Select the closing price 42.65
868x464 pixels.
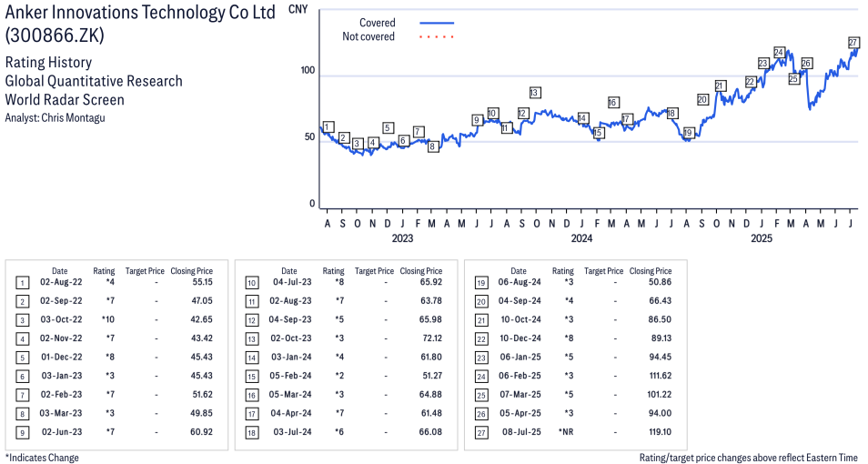coord(201,319)
